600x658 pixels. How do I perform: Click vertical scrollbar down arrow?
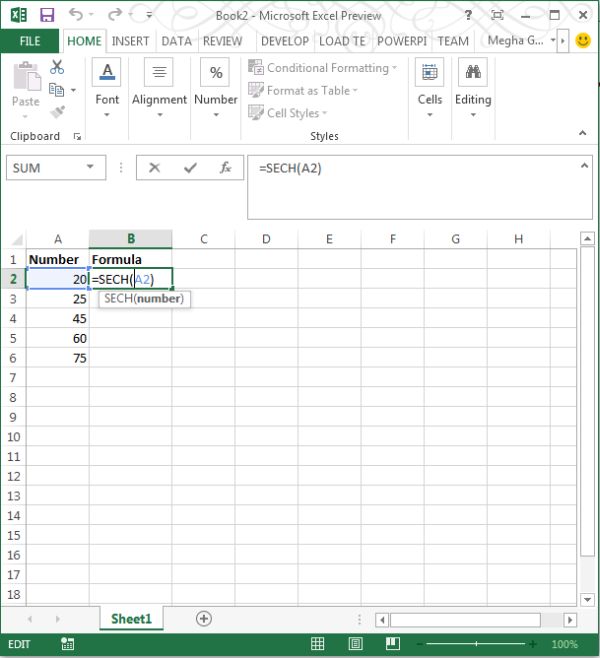(x=587, y=599)
